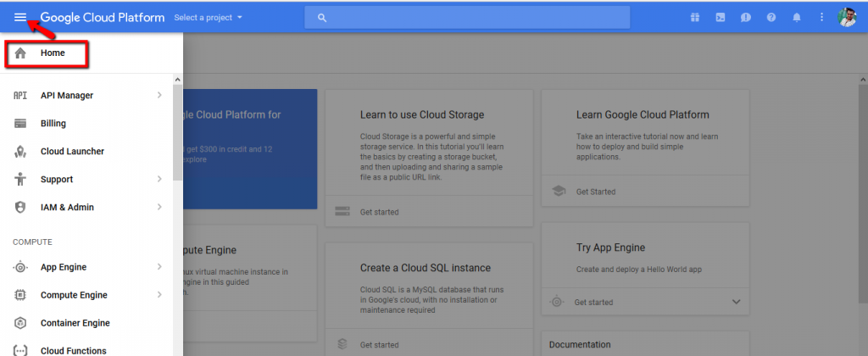This screenshot has width=868, height=356.
Task: Click the main page vertical scrollbar
Action: tap(863, 194)
